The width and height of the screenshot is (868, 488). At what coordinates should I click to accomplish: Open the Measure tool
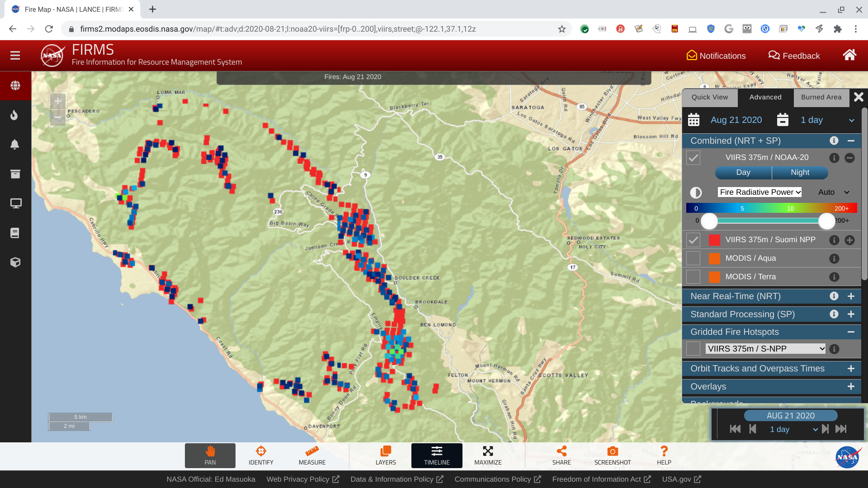[x=311, y=455]
